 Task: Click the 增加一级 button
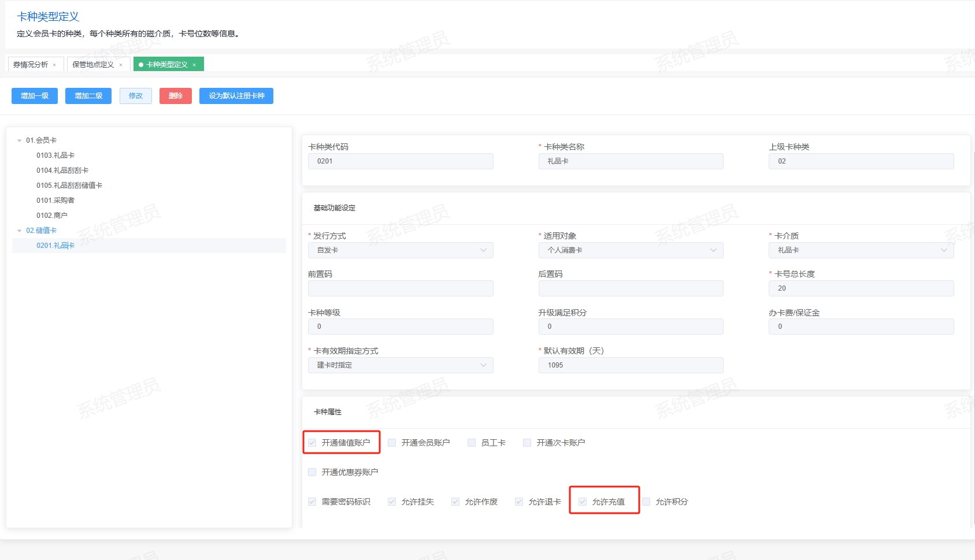[x=35, y=96]
